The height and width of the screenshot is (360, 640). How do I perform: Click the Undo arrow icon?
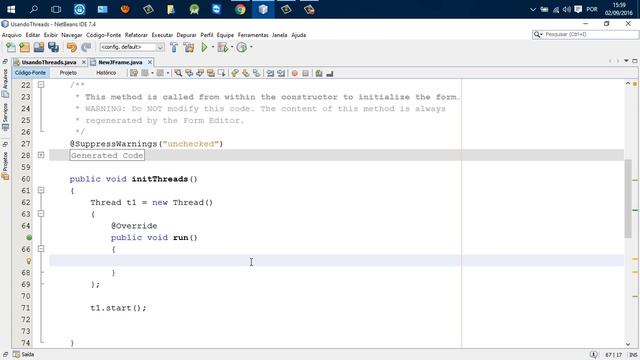72,47
